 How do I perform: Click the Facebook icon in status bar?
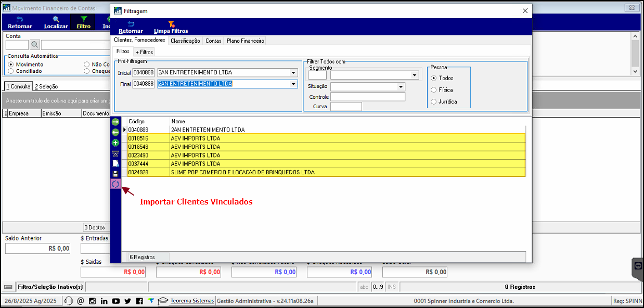coord(139,301)
